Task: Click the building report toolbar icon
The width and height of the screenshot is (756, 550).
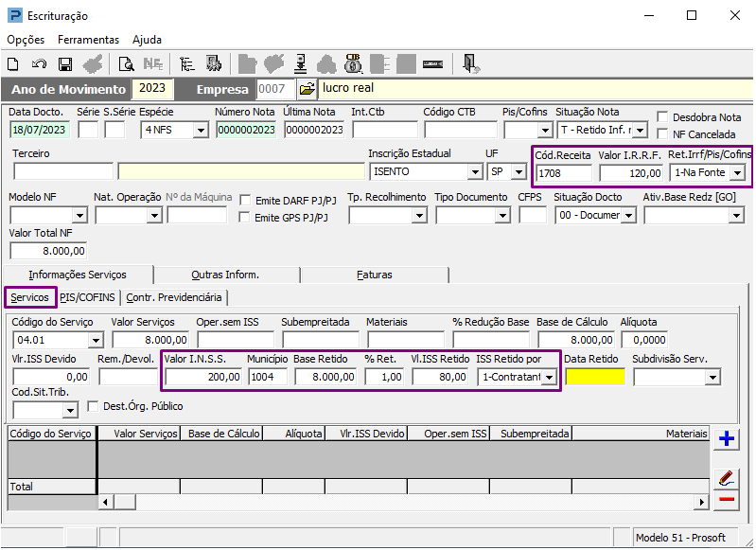Action: coord(213,64)
